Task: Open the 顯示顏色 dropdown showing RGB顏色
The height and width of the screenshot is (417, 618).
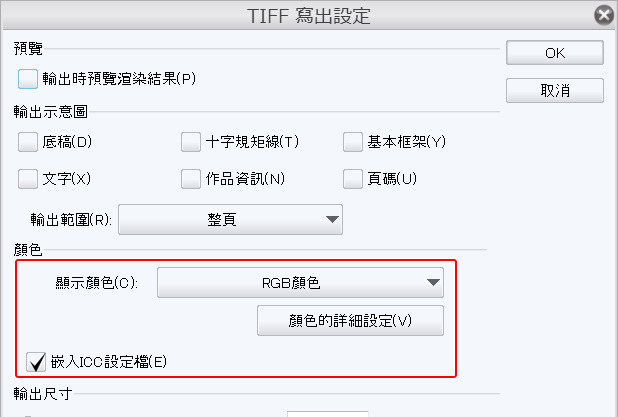Action: point(300,283)
